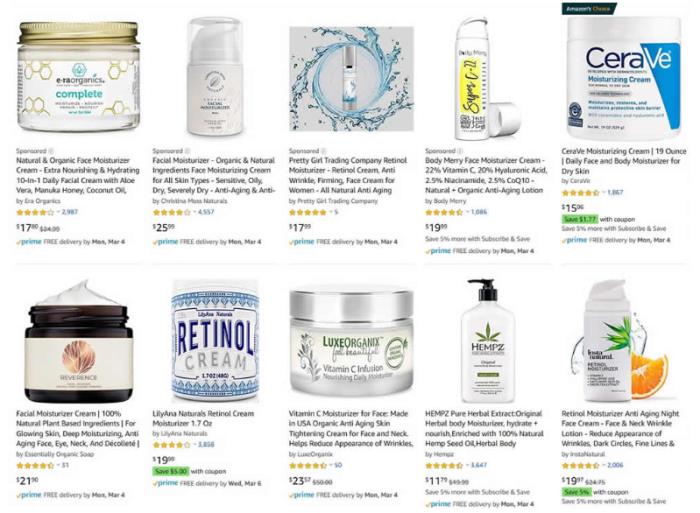Open the Amazon's Choice badge on CeraVe
Image resolution: width=700 pixels, height=513 pixels.
pyautogui.click(x=589, y=8)
